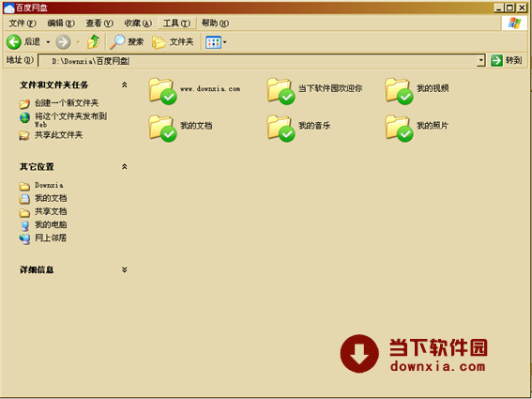Select the 我的文档 folder name in file list
The image size is (532, 399).
[x=196, y=126]
